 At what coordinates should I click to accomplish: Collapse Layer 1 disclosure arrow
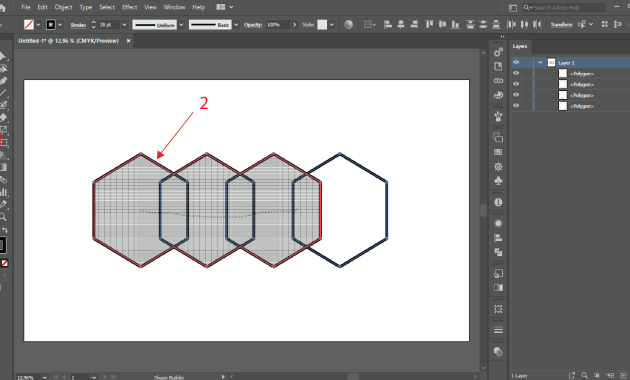tap(540, 62)
